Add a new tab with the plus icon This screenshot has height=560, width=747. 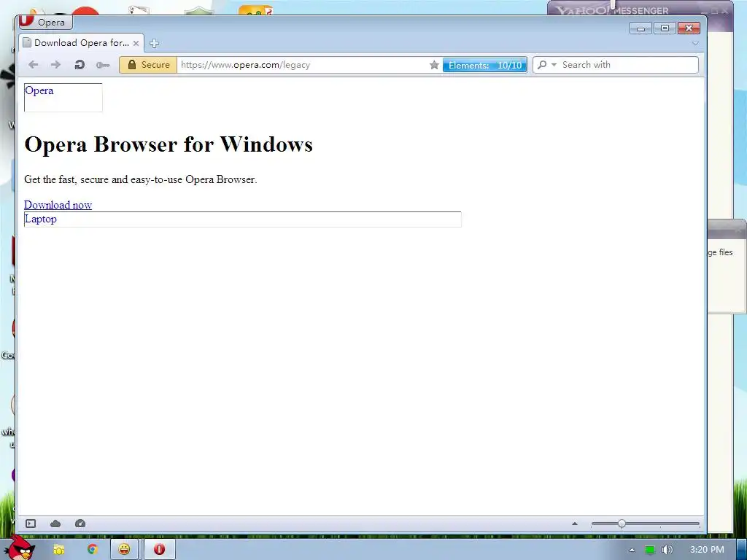coord(154,43)
